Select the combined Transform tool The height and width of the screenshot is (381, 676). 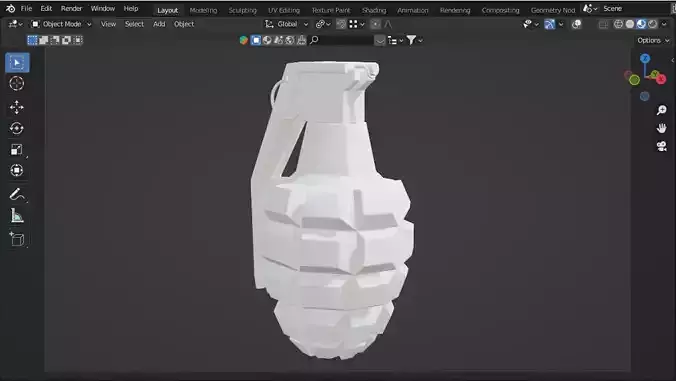tap(17, 170)
